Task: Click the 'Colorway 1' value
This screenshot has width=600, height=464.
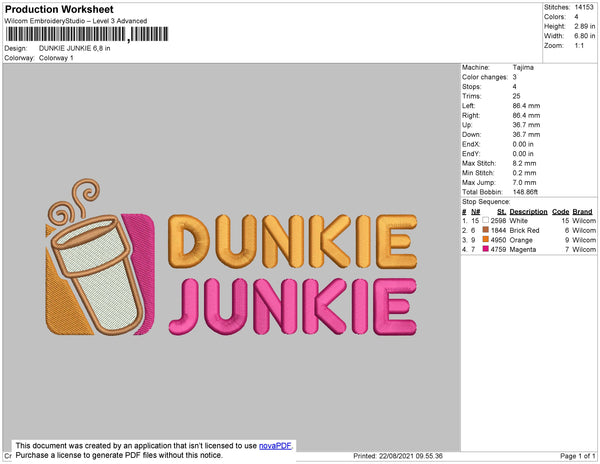Action: click(x=56, y=58)
